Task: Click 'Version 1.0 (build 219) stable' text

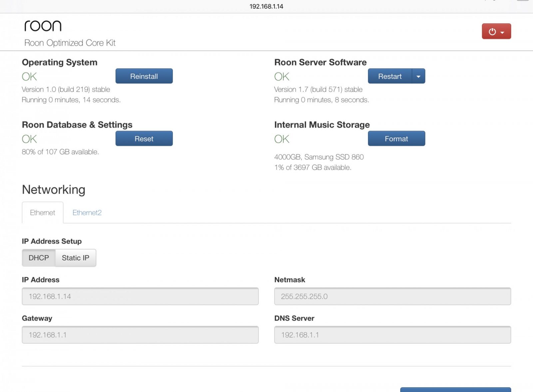Action: click(66, 90)
